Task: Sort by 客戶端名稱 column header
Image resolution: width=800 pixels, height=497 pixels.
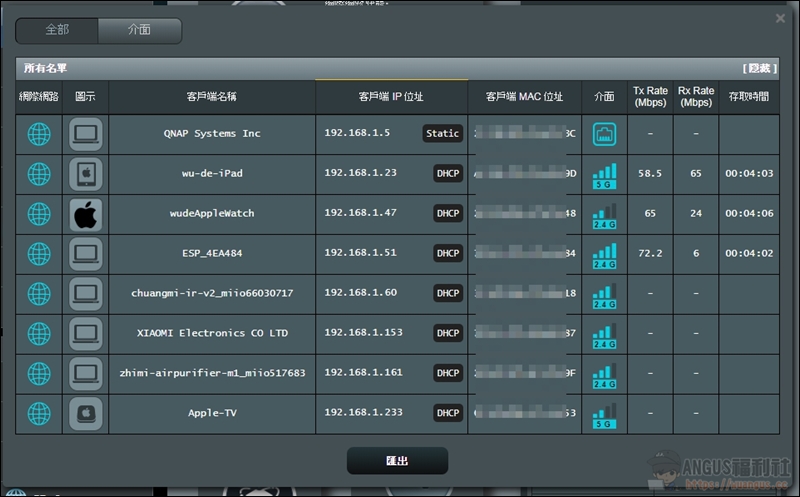Action: [x=211, y=97]
